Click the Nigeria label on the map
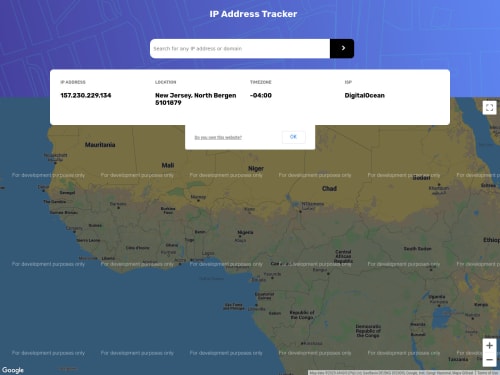Screen dimensions: 500x375 tap(245, 232)
